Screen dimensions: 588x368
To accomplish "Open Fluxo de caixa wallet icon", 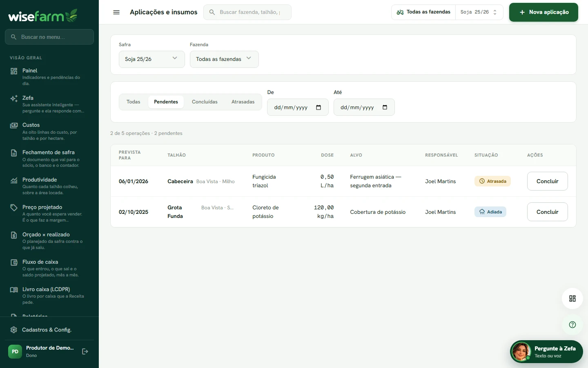I will click(x=14, y=263).
